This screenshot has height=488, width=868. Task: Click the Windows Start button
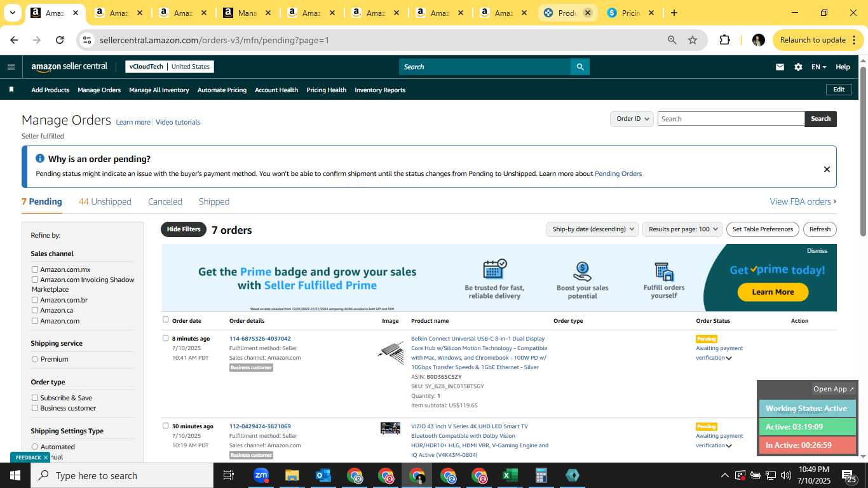pos(15,475)
